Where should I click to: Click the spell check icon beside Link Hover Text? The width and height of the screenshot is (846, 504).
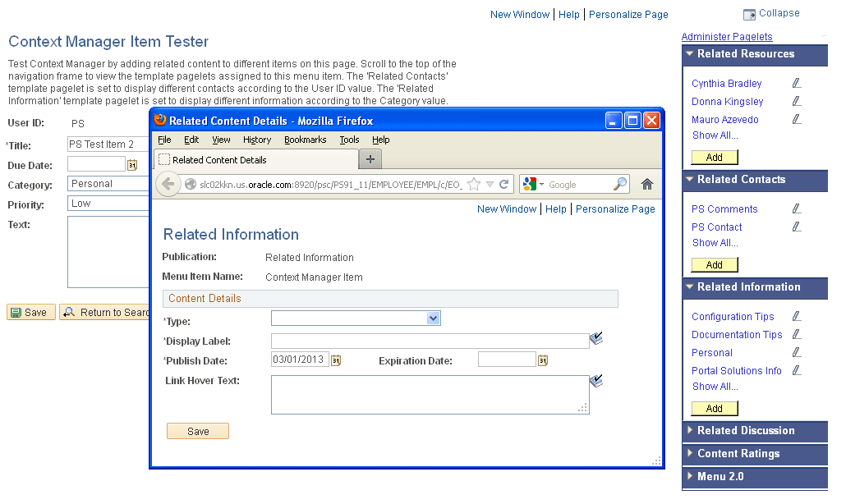click(x=596, y=380)
